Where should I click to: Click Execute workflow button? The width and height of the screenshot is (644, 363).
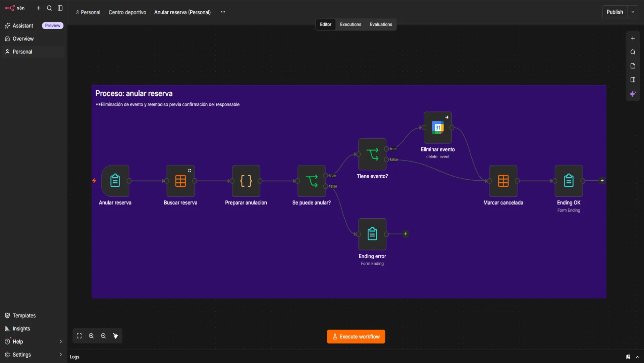pyautogui.click(x=356, y=336)
